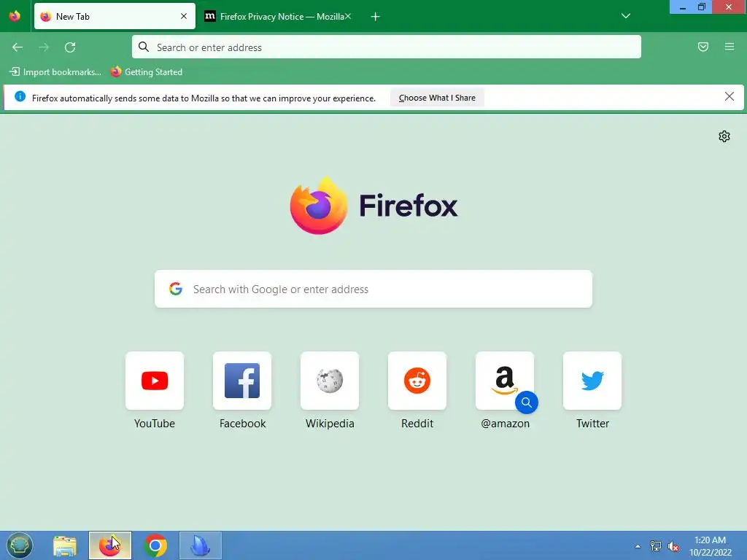747x560 pixels.
Task: Open the taskbar clock and date
Action: [710, 546]
